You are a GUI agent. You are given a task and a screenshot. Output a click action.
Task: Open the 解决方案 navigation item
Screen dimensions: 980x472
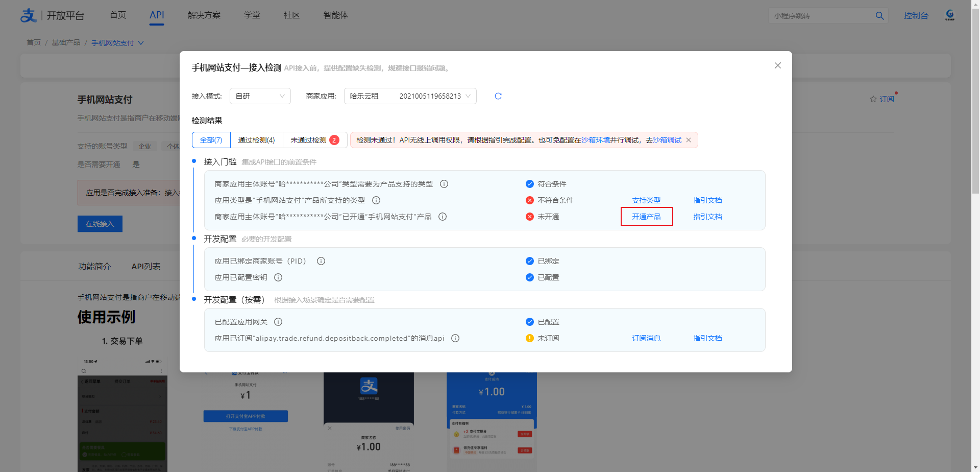click(x=204, y=15)
